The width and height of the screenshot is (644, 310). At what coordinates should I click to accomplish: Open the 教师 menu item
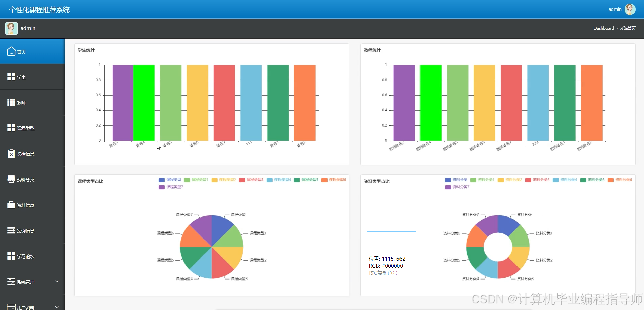pyautogui.click(x=32, y=102)
